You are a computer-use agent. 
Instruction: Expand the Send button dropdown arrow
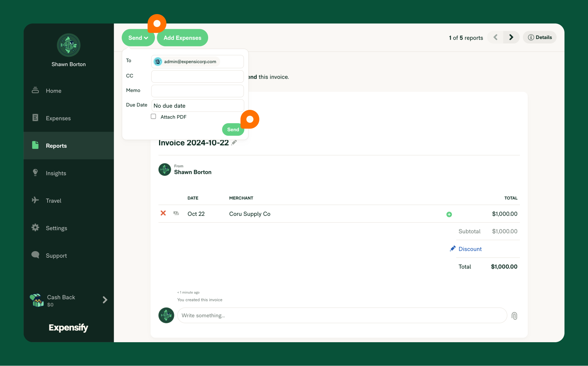pyautogui.click(x=145, y=38)
